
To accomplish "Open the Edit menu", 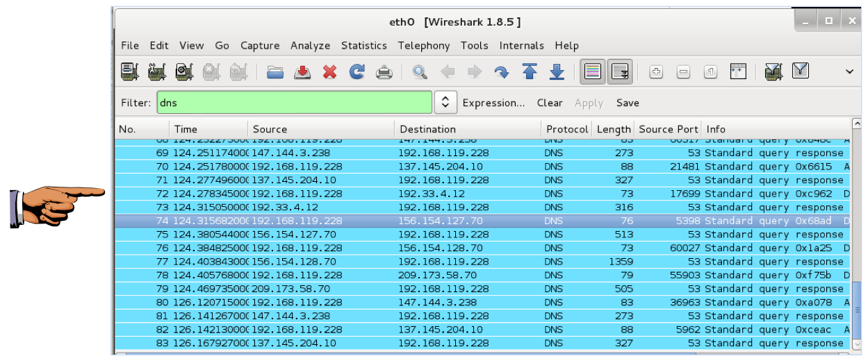I will point(159,45).
